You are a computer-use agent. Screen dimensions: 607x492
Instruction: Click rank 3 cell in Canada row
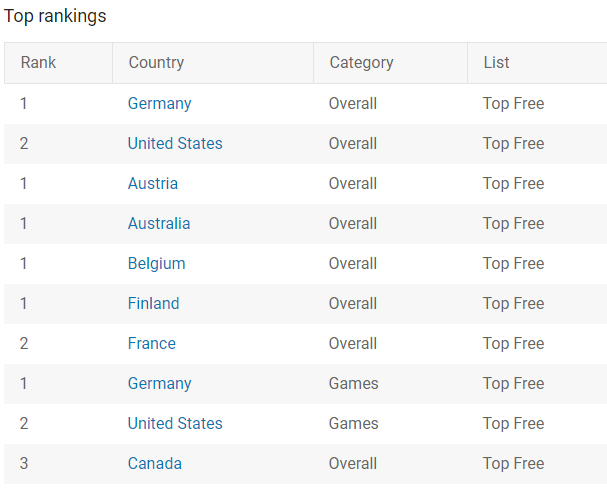24,464
